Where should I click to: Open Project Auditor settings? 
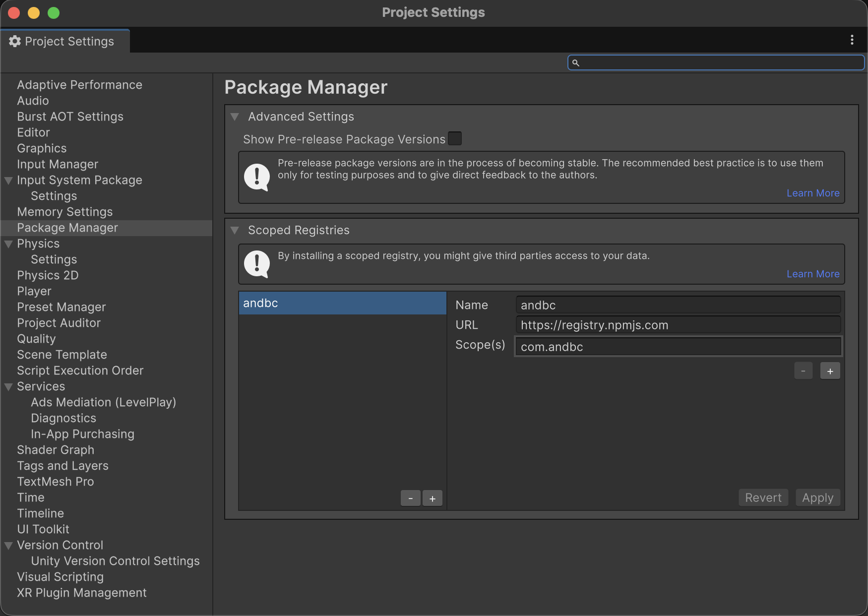(59, 323)
